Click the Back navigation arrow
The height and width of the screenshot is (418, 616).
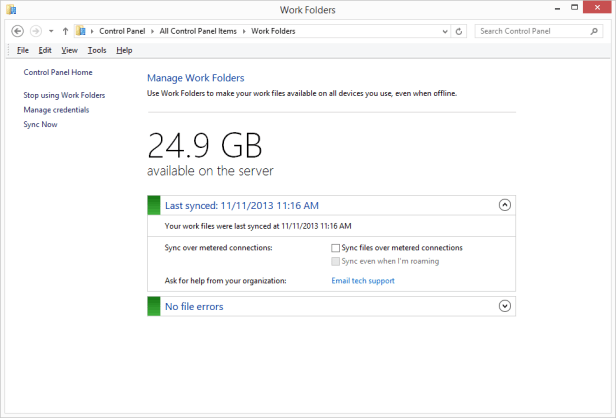click(17, 31)
